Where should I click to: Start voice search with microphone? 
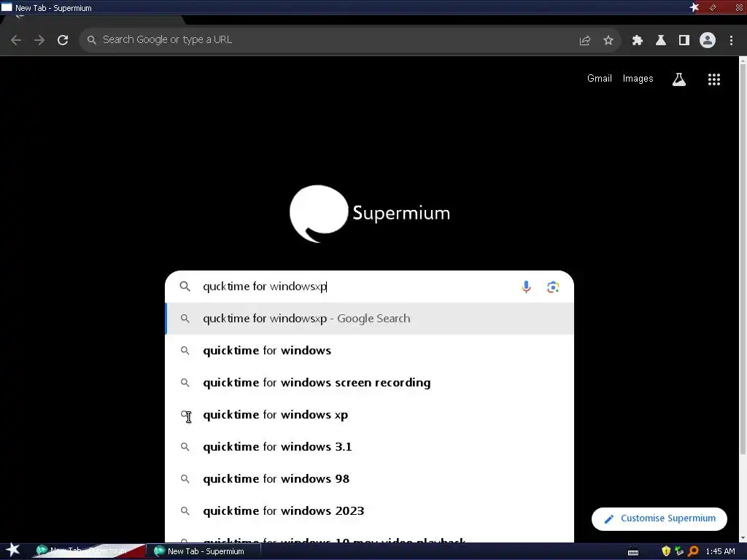526,287
